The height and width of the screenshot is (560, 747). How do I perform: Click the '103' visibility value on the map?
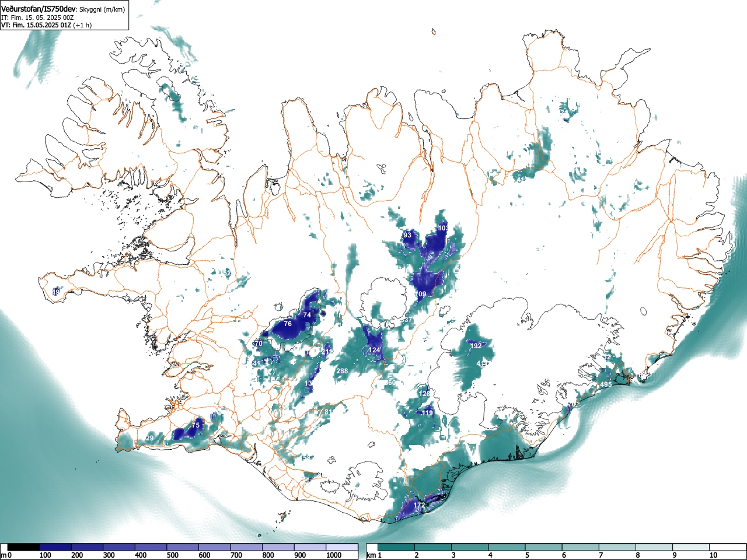(443, 228)
